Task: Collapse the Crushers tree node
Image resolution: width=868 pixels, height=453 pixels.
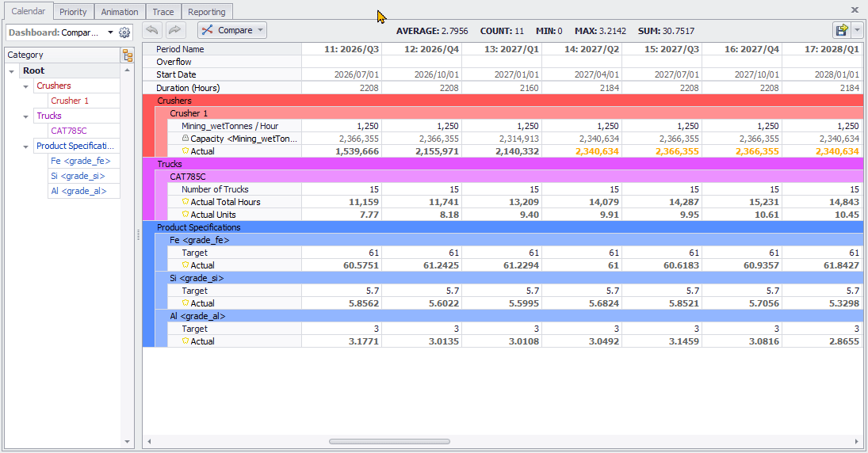Action: 26,86
